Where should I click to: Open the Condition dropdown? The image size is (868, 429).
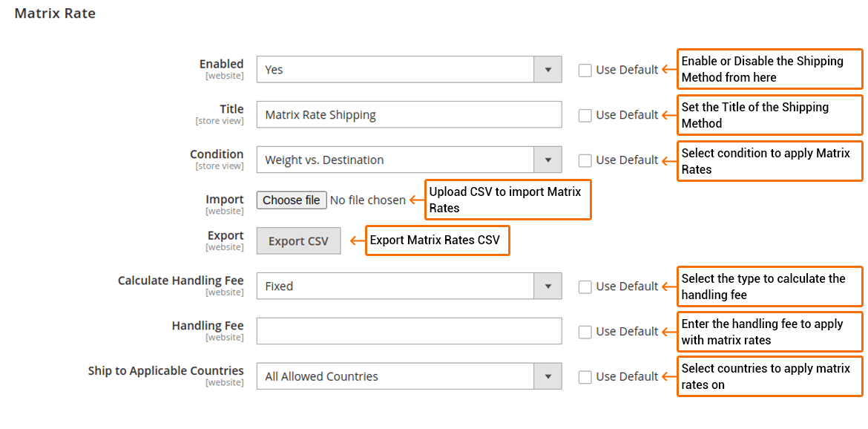(548, 160)
